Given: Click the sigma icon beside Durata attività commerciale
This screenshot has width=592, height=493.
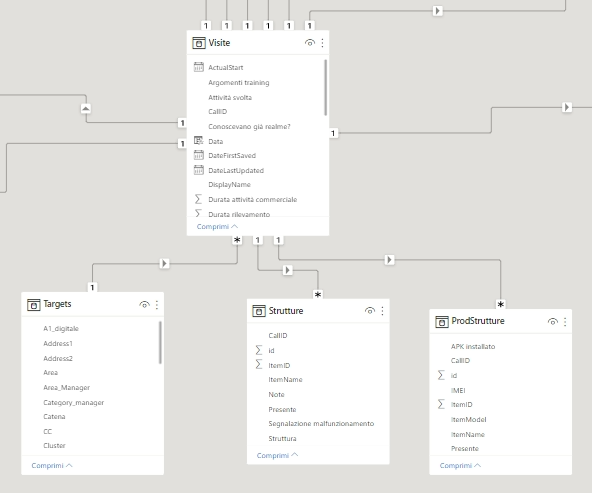Looking at the screenshot, I should [198, 199].
